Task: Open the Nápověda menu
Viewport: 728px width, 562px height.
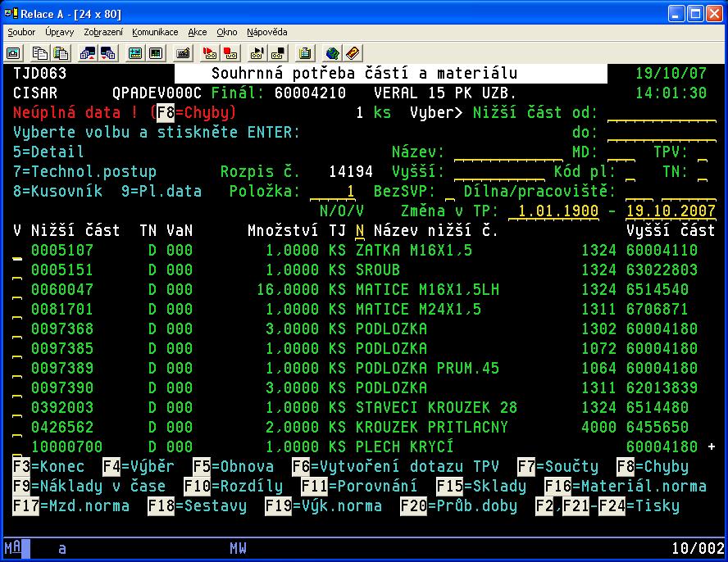Action: (x=267, y=32)
